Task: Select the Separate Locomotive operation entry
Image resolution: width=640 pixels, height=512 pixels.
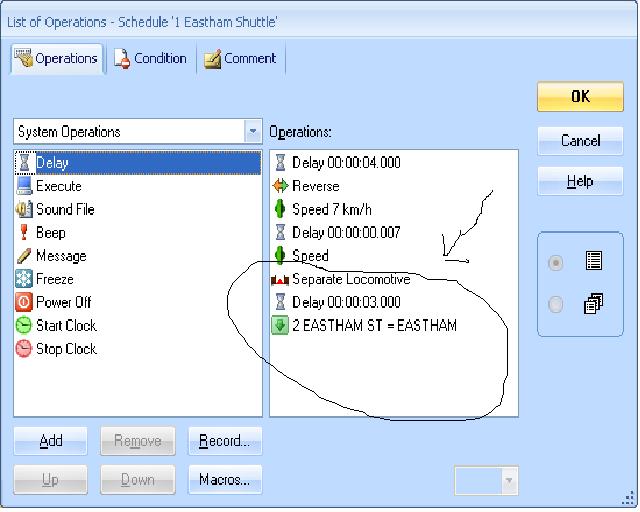Action: pos(350,279)
